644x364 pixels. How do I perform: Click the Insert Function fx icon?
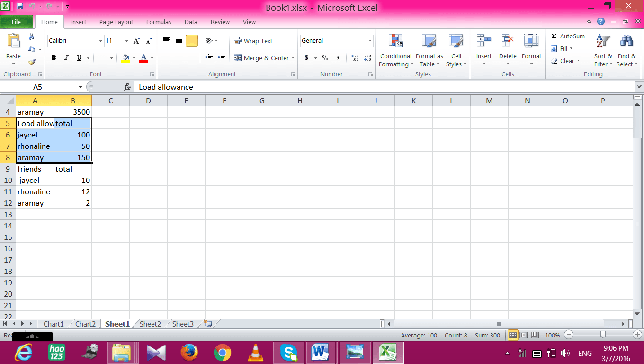127,87
